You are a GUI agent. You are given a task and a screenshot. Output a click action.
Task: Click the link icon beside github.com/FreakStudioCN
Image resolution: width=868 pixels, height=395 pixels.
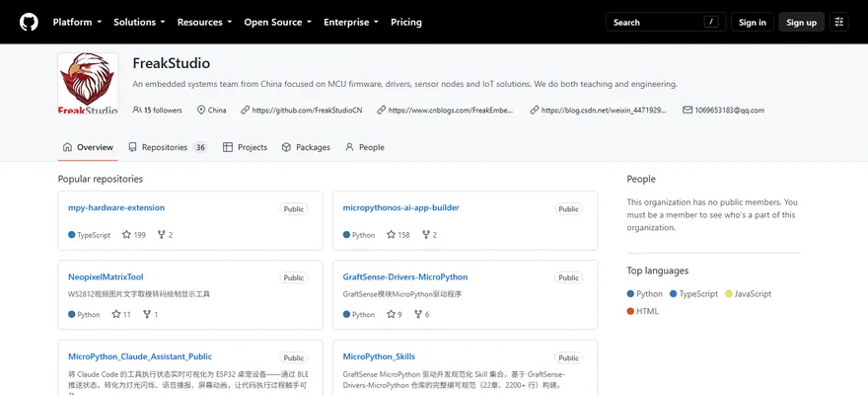pos(246,111)
